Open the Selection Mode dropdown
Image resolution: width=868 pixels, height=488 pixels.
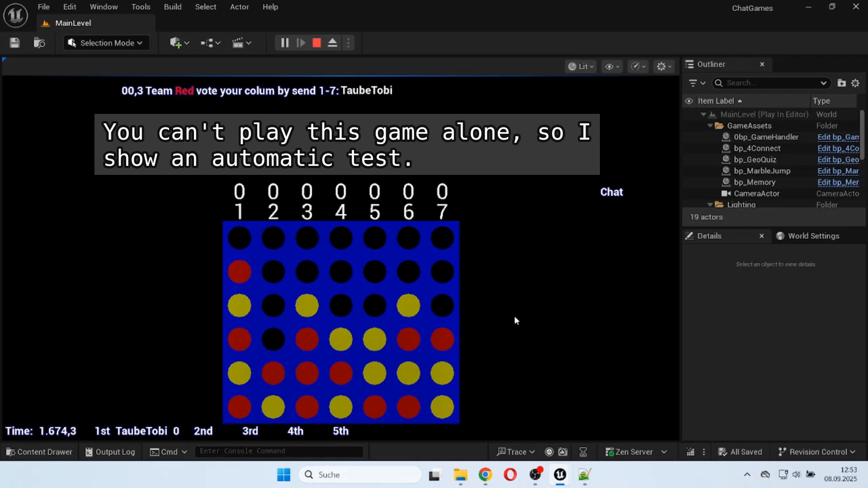point(107,43)
